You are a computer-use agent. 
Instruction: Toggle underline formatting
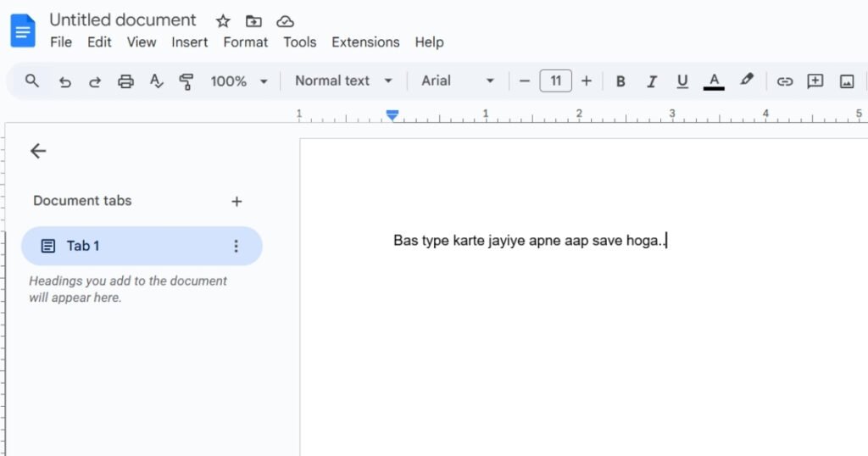682,81
